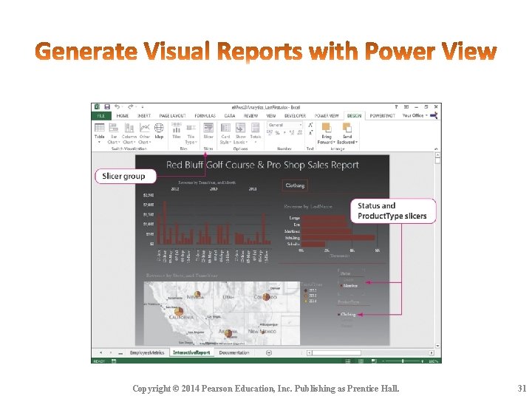Click the report title text box

262,165
